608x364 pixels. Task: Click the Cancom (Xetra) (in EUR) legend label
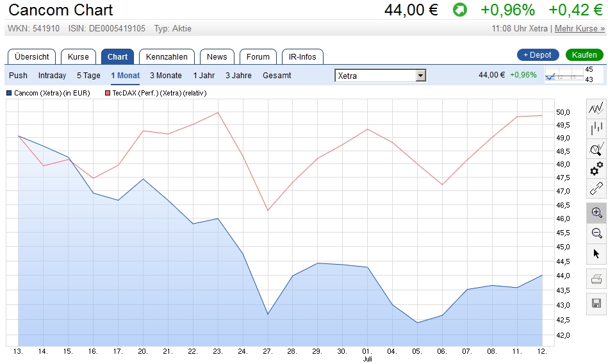(x=52, y=93)
